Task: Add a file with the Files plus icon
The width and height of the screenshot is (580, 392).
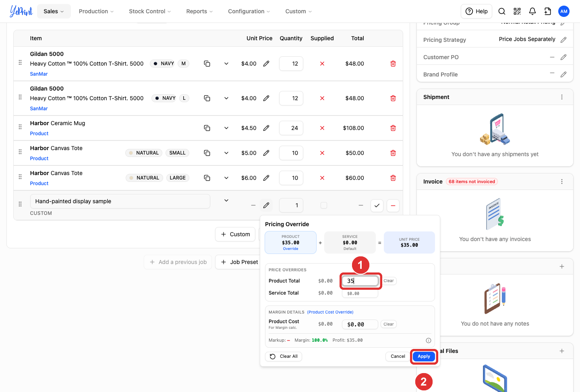Action: coord(562,351)
